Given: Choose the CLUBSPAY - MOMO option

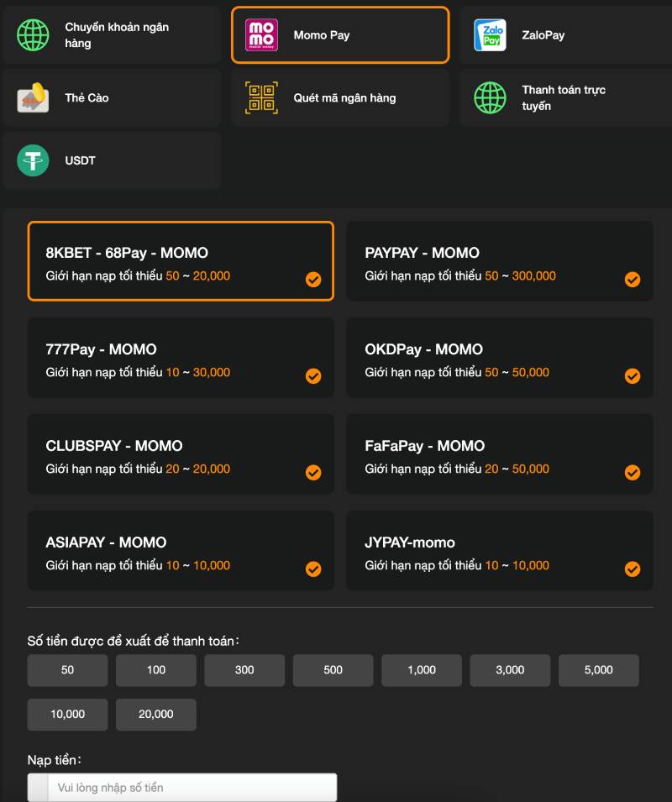Looking at the screenshot, I should (181, 454).
